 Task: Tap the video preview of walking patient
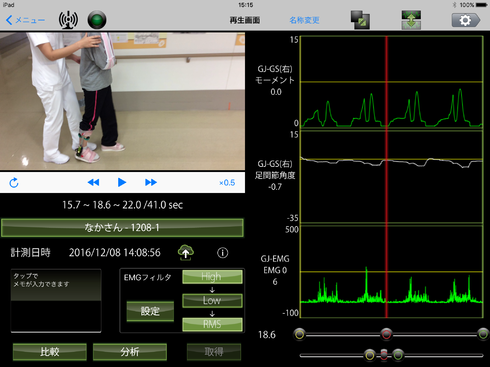tap(122, 101)
